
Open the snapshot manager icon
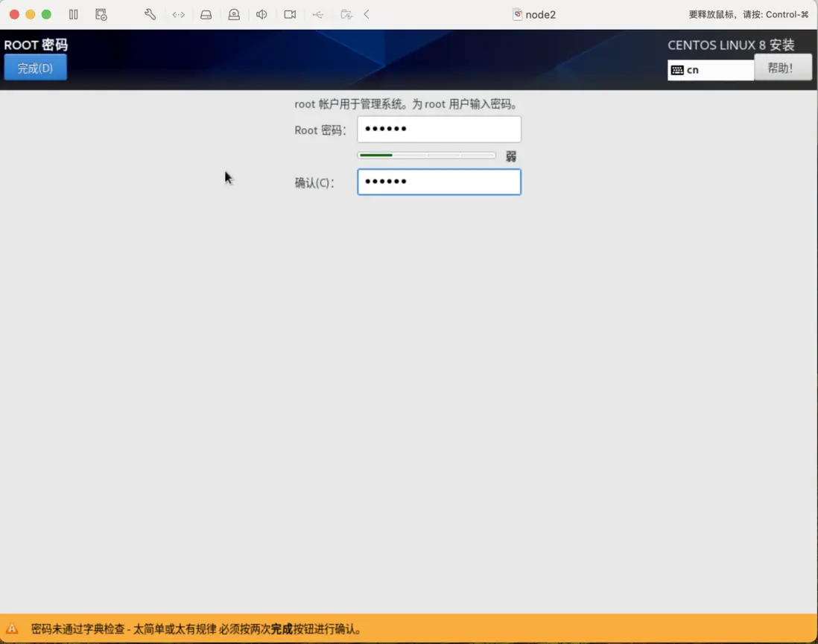(101, 15)
